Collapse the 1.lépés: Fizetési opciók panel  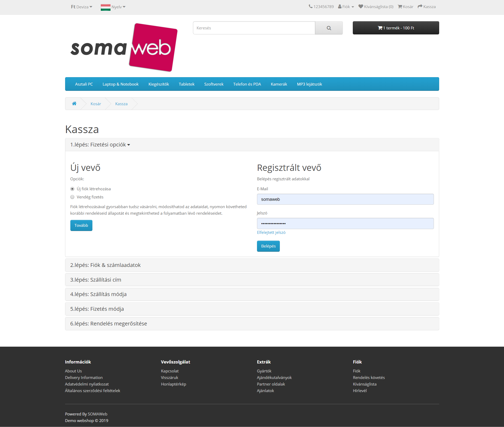click(100, 145)
